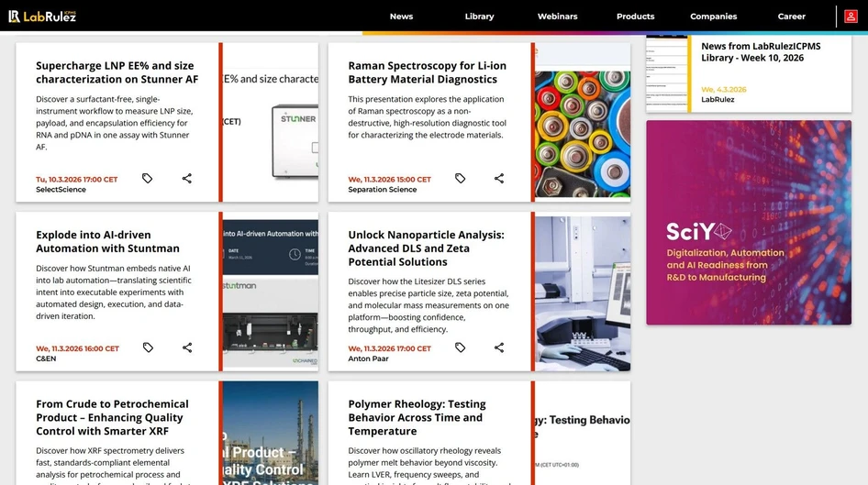Click C&EN organizer name
This screenshot has height=485, width=868.
tap(46, 358)
